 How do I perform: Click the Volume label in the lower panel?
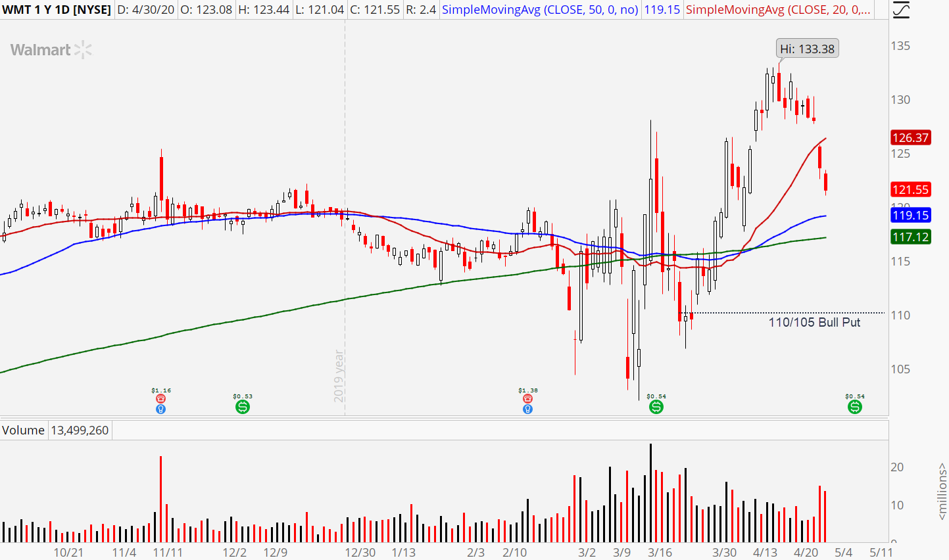(x=23, y=431)
